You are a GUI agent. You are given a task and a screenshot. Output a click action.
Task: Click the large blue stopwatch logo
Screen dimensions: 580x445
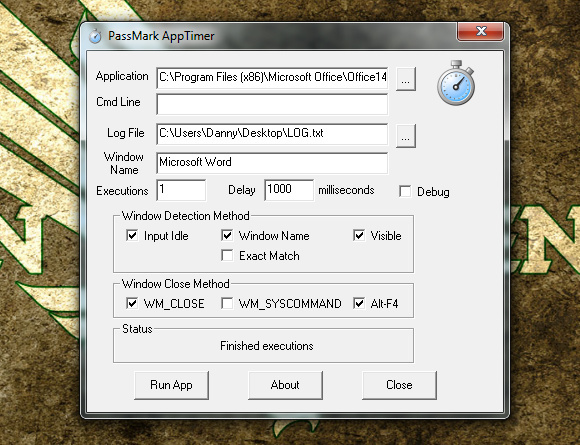tap(456, 83)
